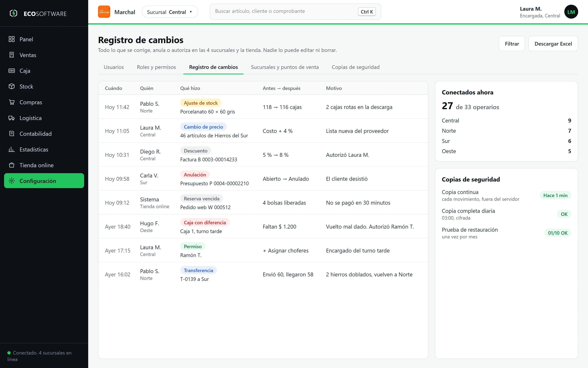The width and height of the screenshot is (588, 368).
Task: Click the OK badge for Copia completa diaria
Action: [564, 214]
